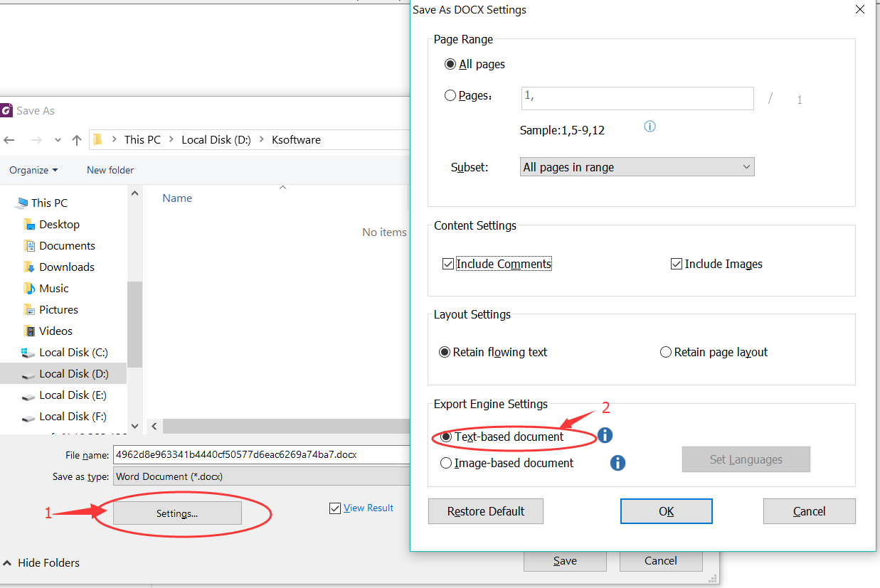
Task: Select Videos in the folder tree
Action: click(x=55, y=331)
